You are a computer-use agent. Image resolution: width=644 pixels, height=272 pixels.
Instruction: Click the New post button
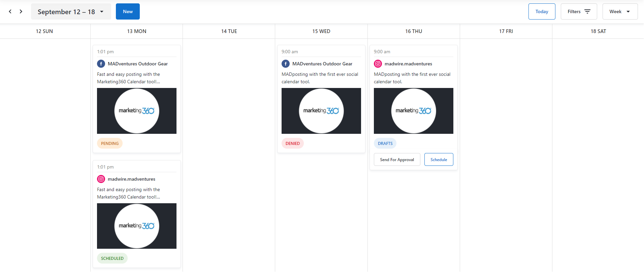tap(128, 11)
